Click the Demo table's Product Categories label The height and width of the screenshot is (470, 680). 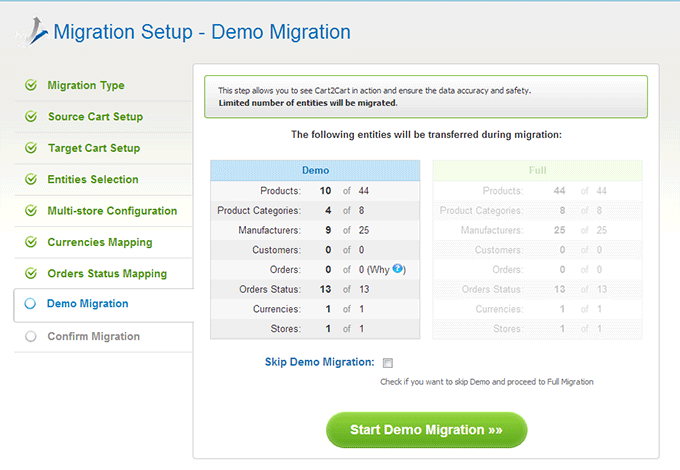(x=259, y=211)
